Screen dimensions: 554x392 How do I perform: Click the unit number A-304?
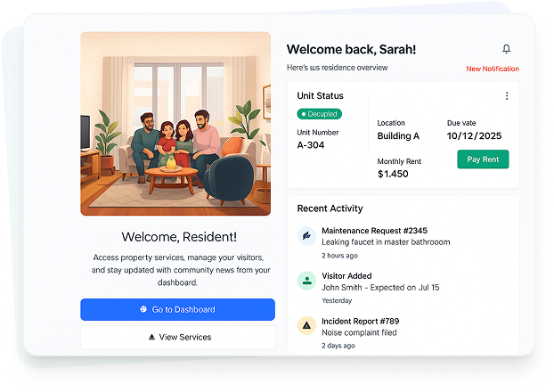coord(311,145)
